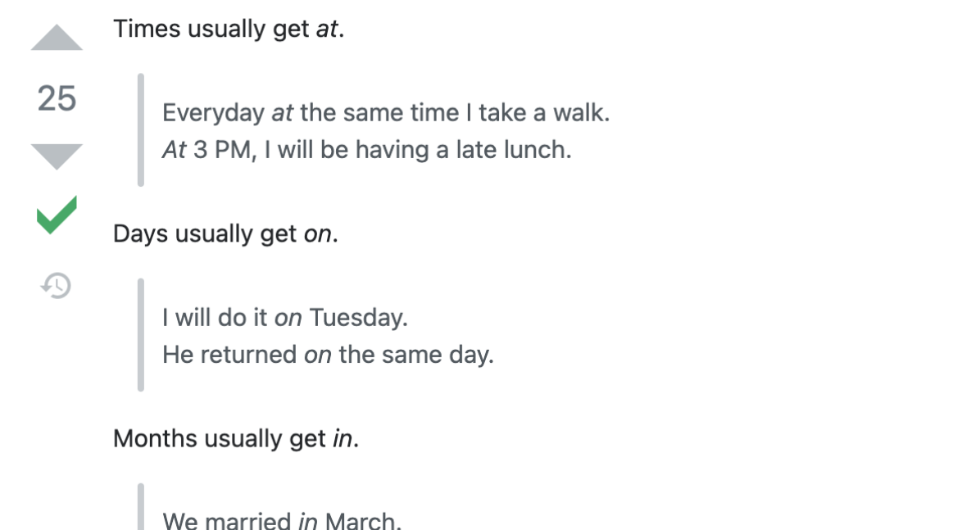Viewport: 980px width, 530px height.
Task: Click the sentence "Times usually get at."
Action: pyautogui.click(x=229, y=29)
